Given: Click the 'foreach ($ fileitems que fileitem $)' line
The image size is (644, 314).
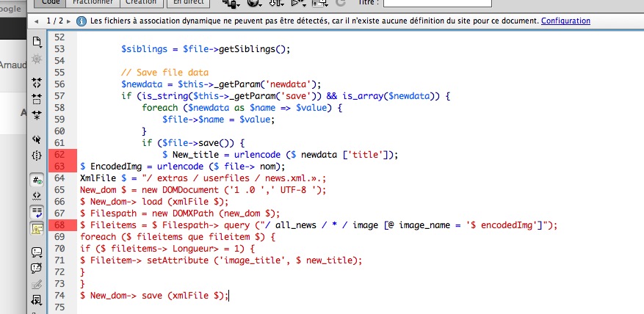Looking at the screenshot, I should tap(178, 237).
